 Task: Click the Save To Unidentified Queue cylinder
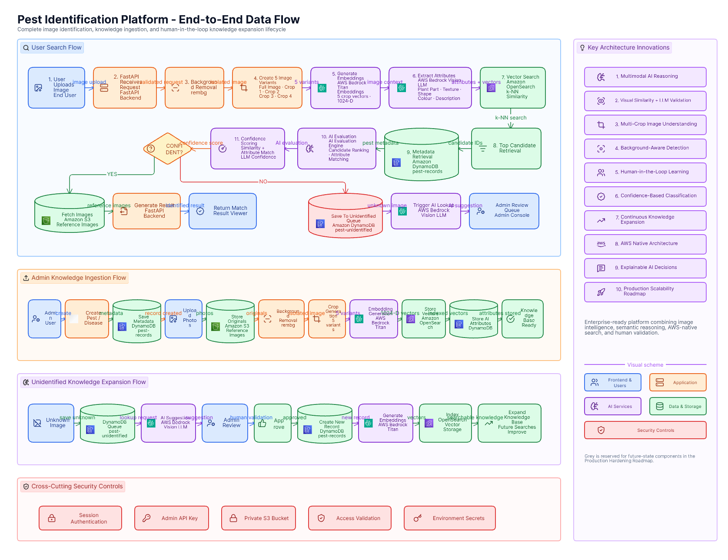click(x=346, y=215)
